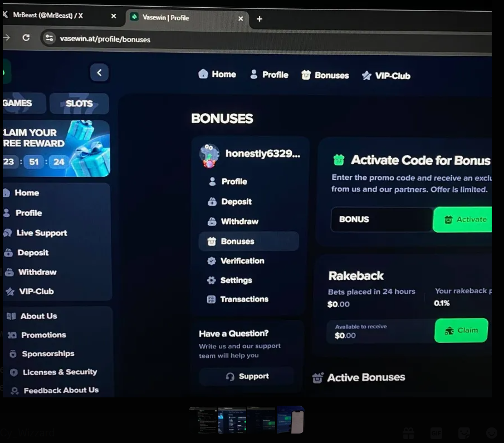This screenshot has width=504, height=443.
Task: Click the last phone thumbnail in the bottom strip
Action: [291, 420]
